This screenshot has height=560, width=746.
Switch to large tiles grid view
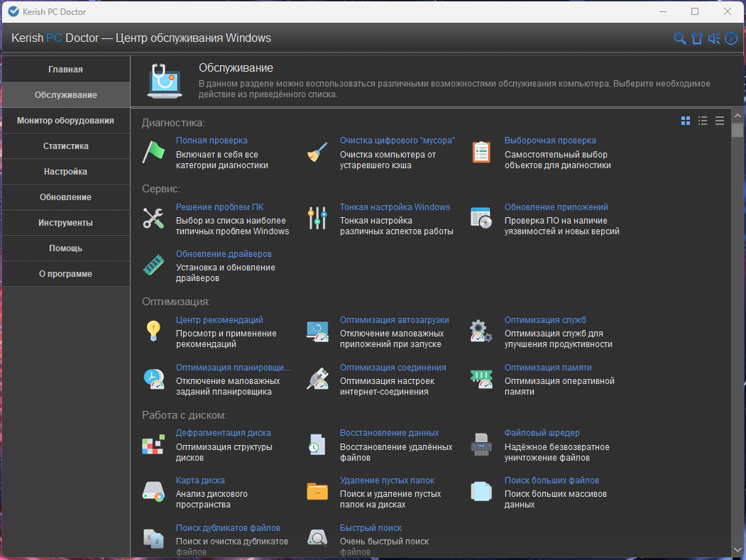click(686, 121)
